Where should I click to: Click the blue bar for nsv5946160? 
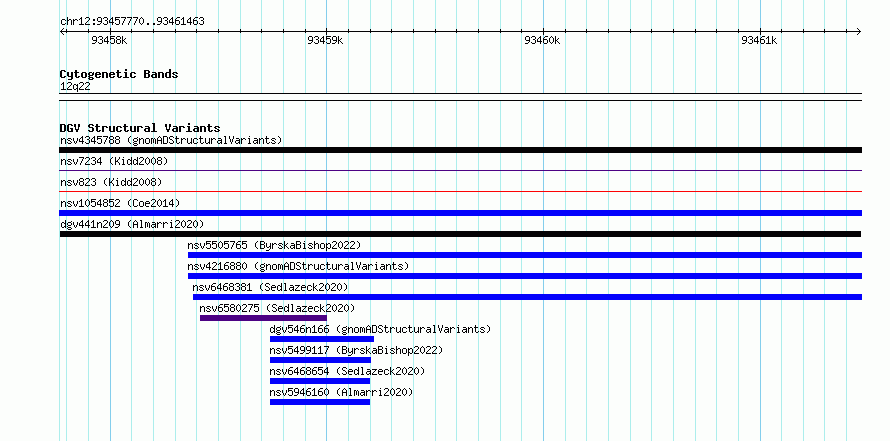point(320,402)
